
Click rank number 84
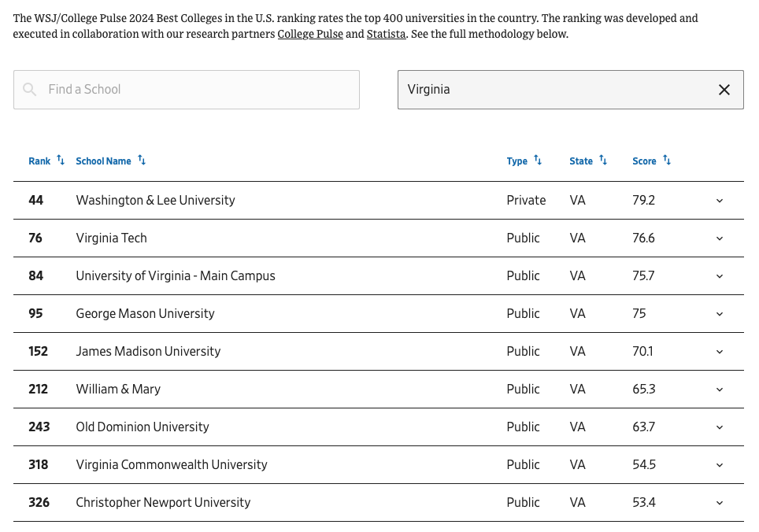click(35, 275)
